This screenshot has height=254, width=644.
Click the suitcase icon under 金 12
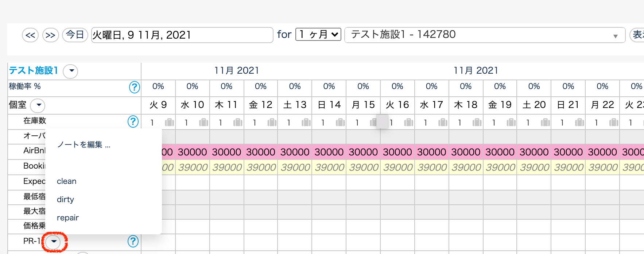point(272,122)
